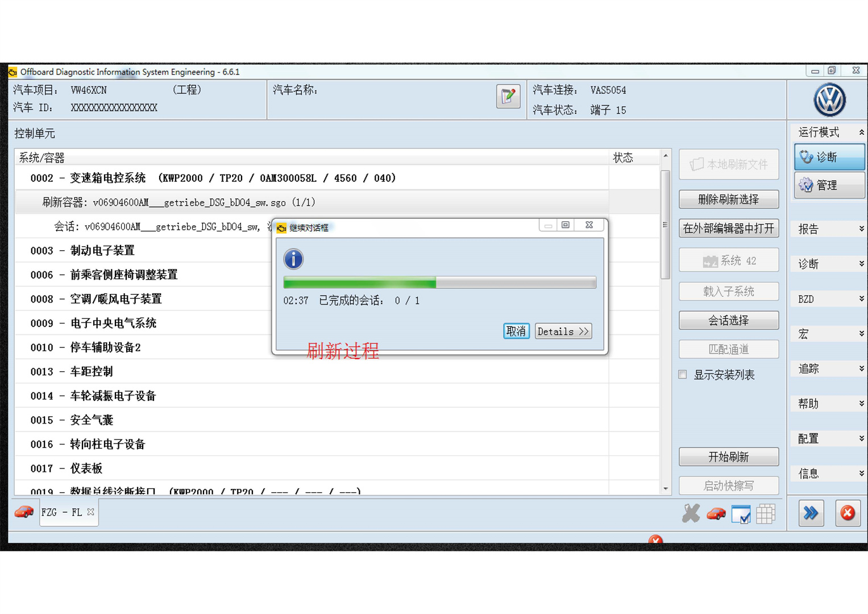Click the blue double-arrow forward button

811,513
